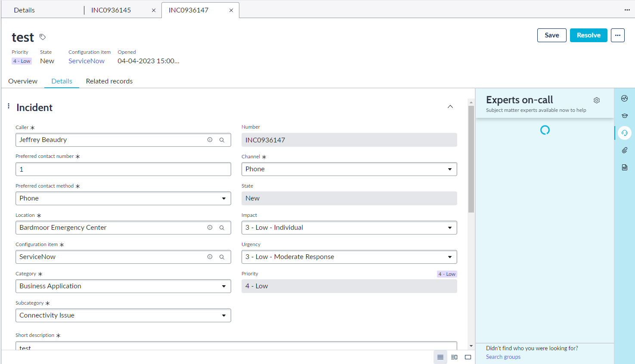Switch to split pane view layout
Image resolution: width=635 pixels, height=364 pixels.
(x=454, y=357)
